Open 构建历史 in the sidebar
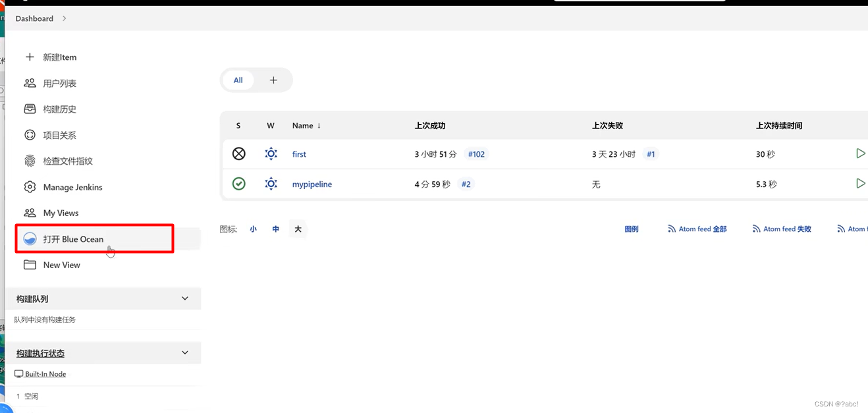Screen dimensions: 868x413 (60, 109)
